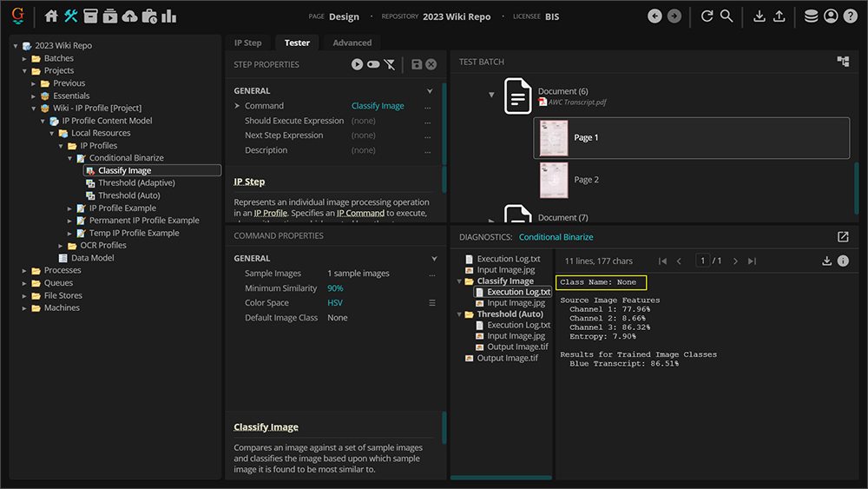Click the search magnifier icon
868x489 pixels.
tap(727, 17)
